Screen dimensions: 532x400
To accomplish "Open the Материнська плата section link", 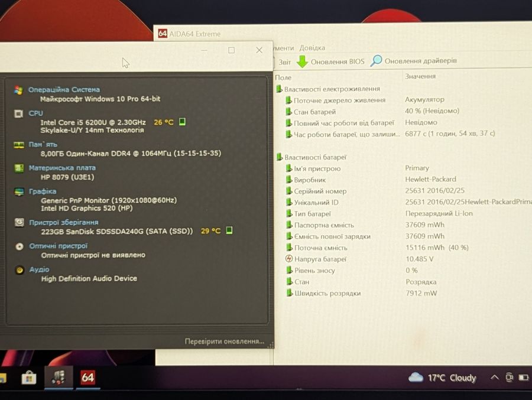I will tap(62, 168).
